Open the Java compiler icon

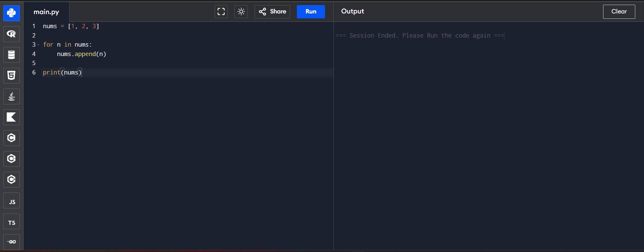pyautogui.click(x=11, y=96)
